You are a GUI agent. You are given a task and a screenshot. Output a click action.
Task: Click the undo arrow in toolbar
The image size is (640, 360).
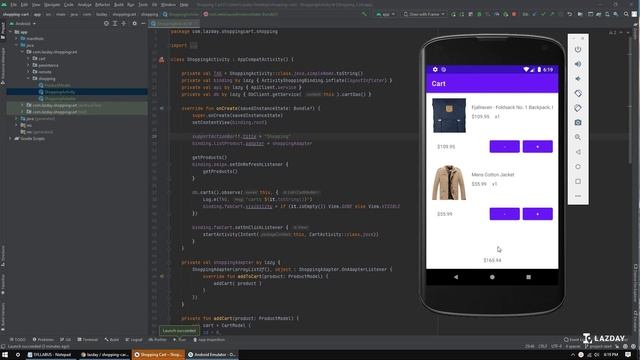tap(569, 14)
